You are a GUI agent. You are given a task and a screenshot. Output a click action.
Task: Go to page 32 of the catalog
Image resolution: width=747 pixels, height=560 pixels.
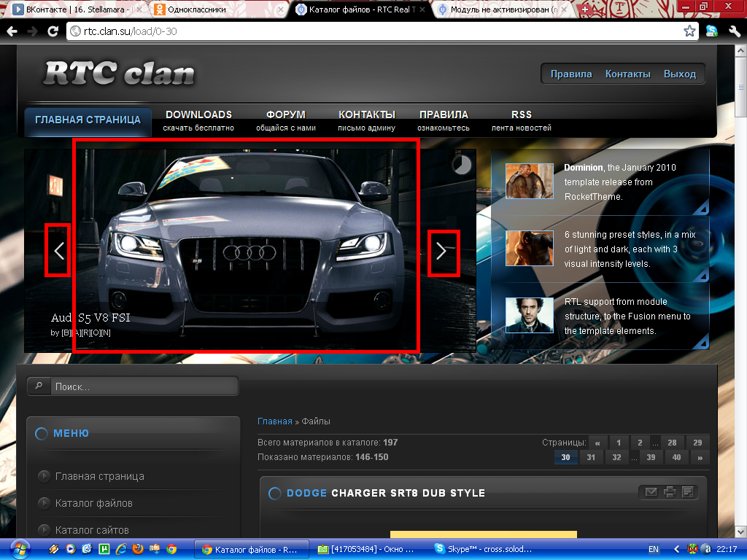coord(616,457)
